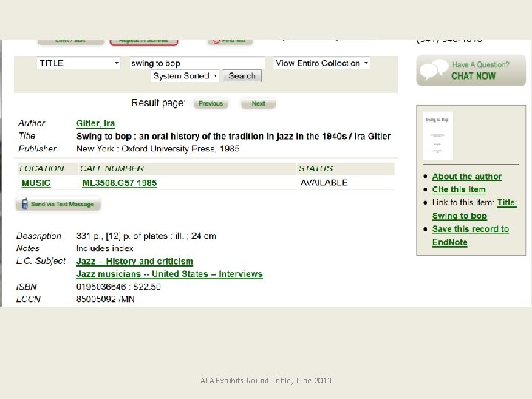Screen dimensions: 532x399
Task: Select ISBN value 0195036646
Action: coord(101,287)
